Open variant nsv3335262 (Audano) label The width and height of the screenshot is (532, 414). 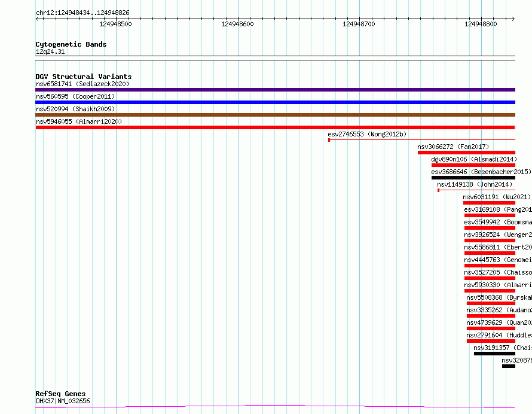click(x=499, y=310)
